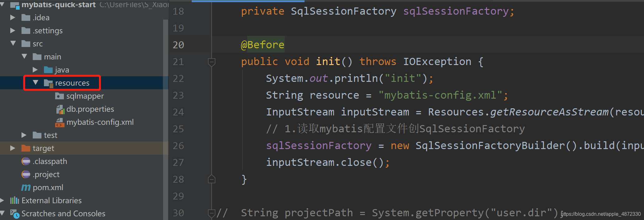Screen dimensions: 644x220
Task: Select the .classpath file icon
Action: click(x=26, y=161)
